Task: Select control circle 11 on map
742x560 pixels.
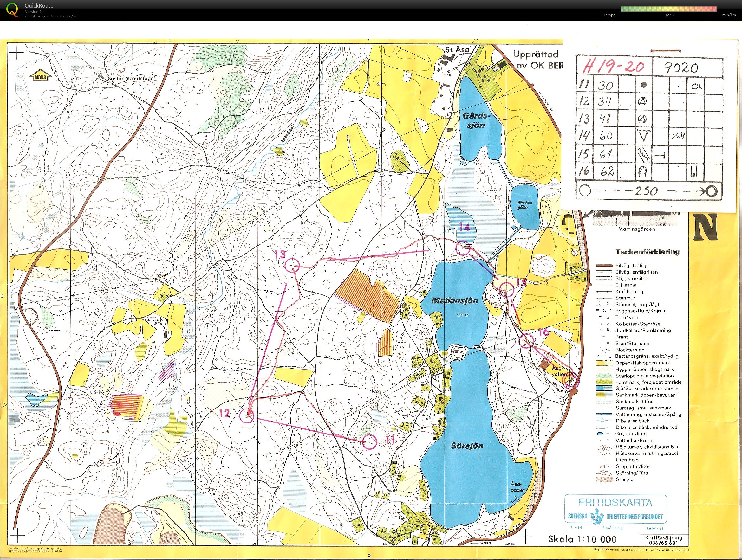Action: coord(370,441)
